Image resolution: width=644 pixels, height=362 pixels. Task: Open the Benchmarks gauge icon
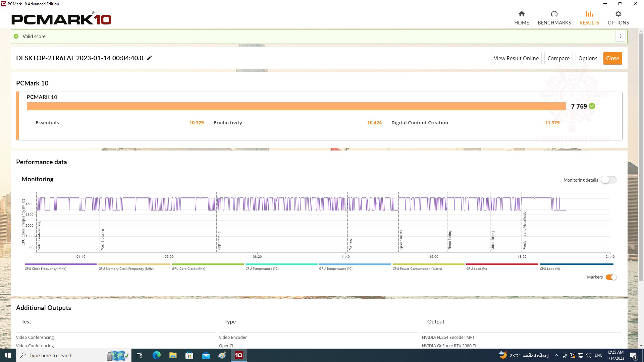[554, 14]
